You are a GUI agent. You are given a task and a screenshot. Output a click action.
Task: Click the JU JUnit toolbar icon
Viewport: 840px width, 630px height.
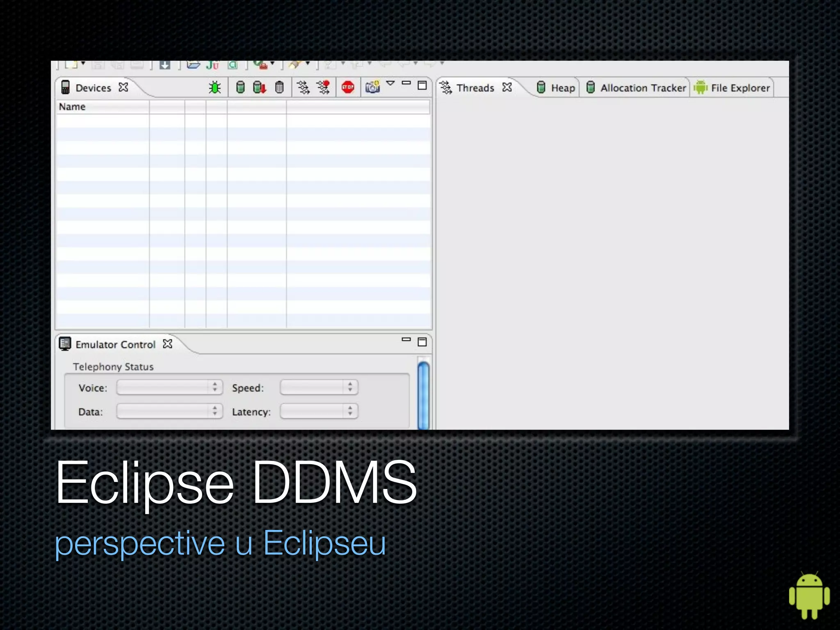(x=212, y=65)
